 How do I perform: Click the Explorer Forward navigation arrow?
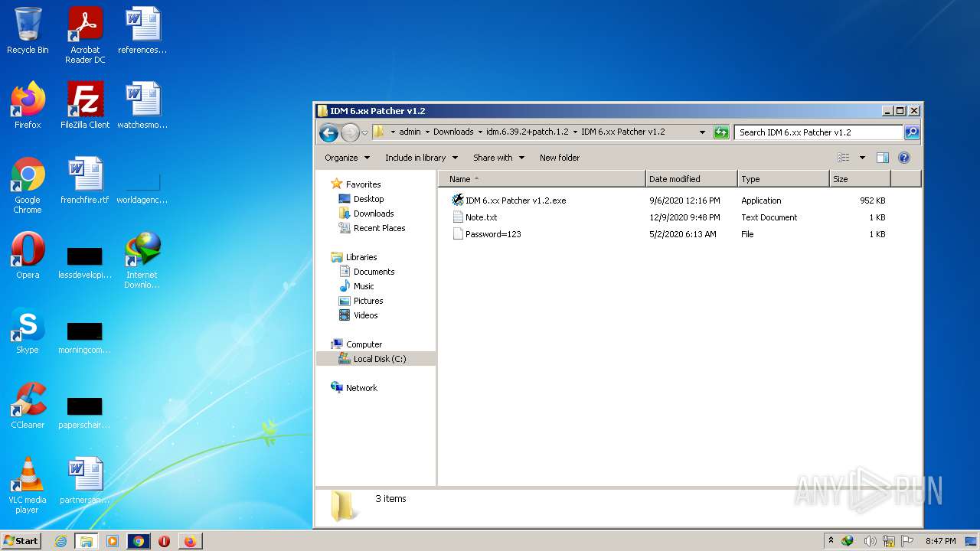[x=350, y=132]
